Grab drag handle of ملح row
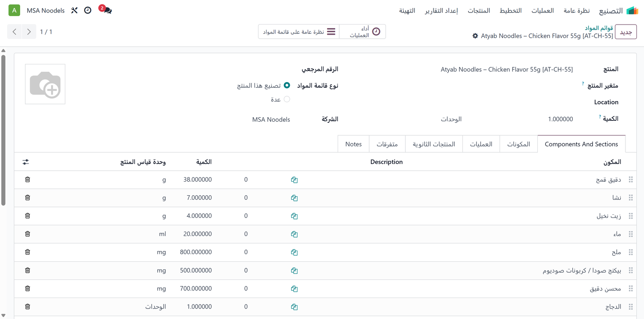Viewport: 644px width, 319px height. point(631,252)
